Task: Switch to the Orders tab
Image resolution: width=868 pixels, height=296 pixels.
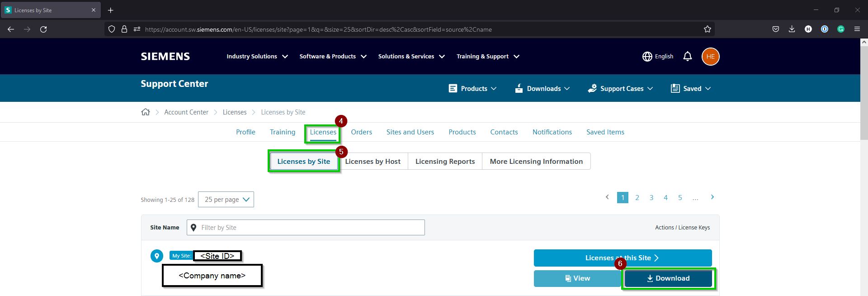Action: coord(362,132)
